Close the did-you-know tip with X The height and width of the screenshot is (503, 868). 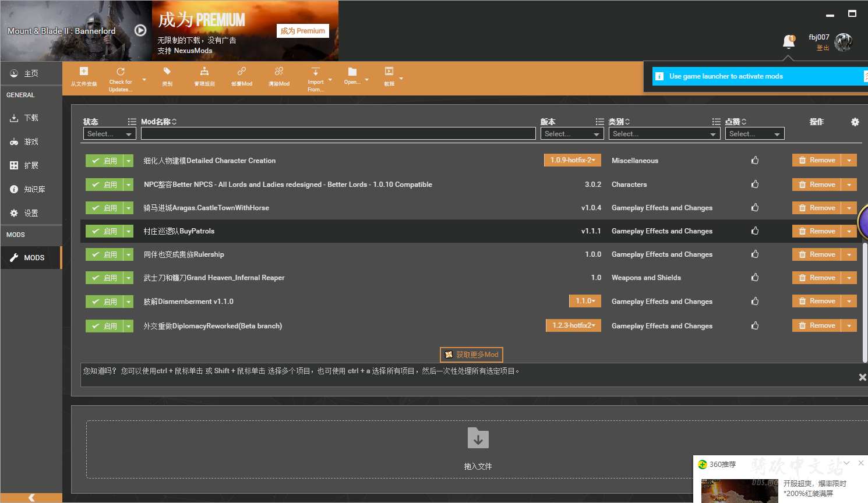[x=863, y=377]
